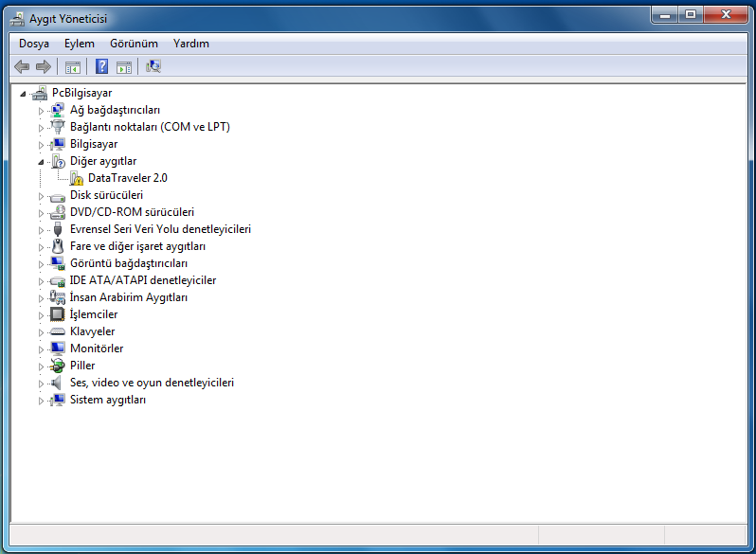The image size is (756, 554).
Task: Expand the Bilgisayar node arrow
Action: 41,145
